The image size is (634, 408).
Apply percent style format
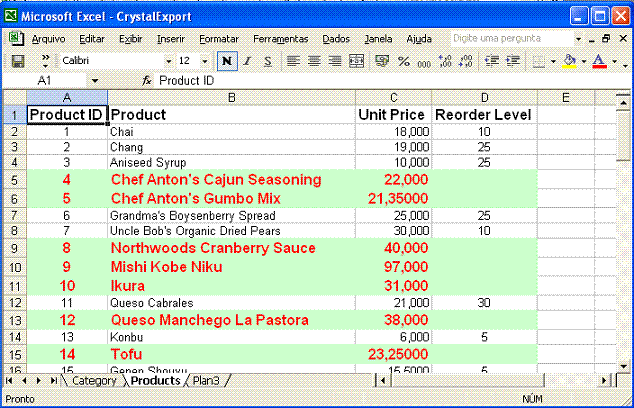coord(404,61)
